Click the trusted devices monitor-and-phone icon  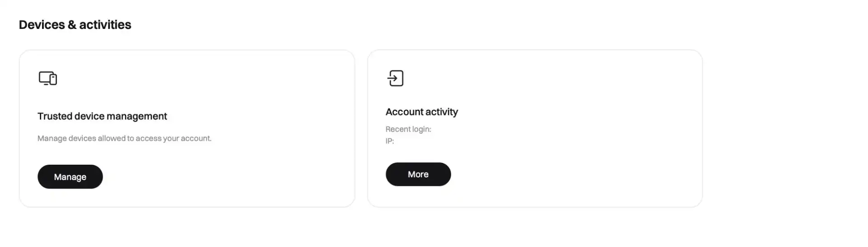[47, 78]
